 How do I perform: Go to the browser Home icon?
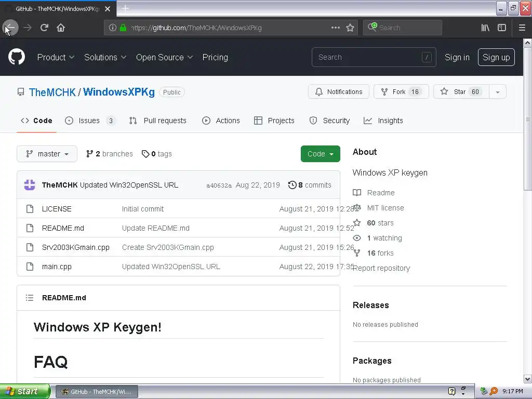click(x=61, y=28)
